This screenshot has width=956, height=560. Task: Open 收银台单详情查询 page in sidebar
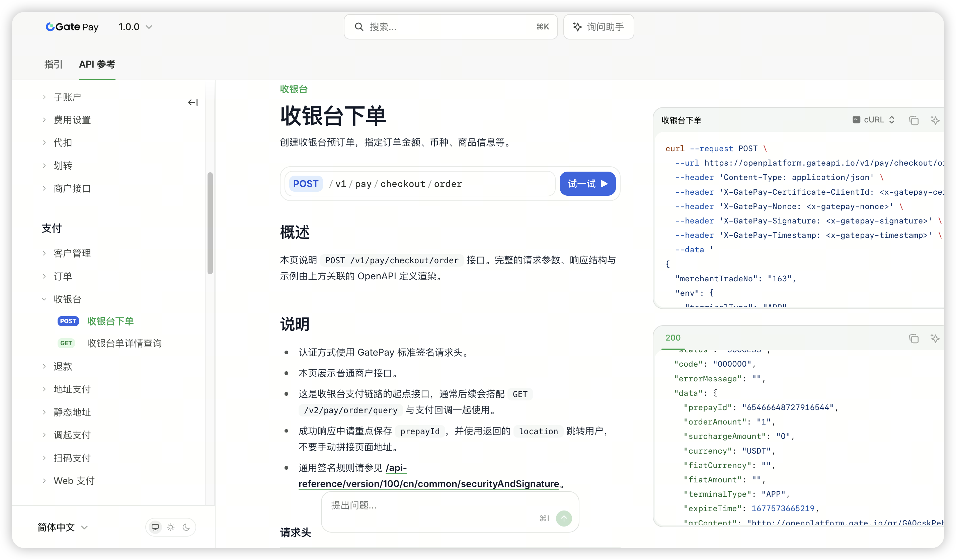coord(125,343)
